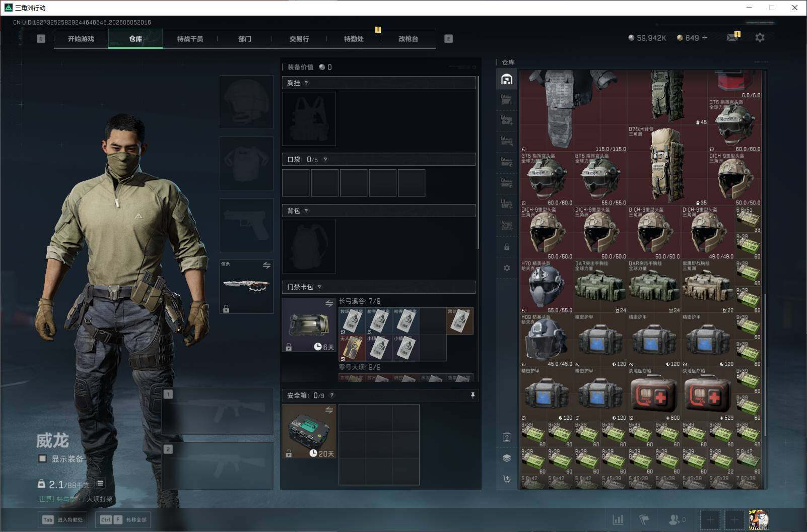Click help icon next to 背包
The height and width of the screenshot is (532, 807).
[306, 211]
